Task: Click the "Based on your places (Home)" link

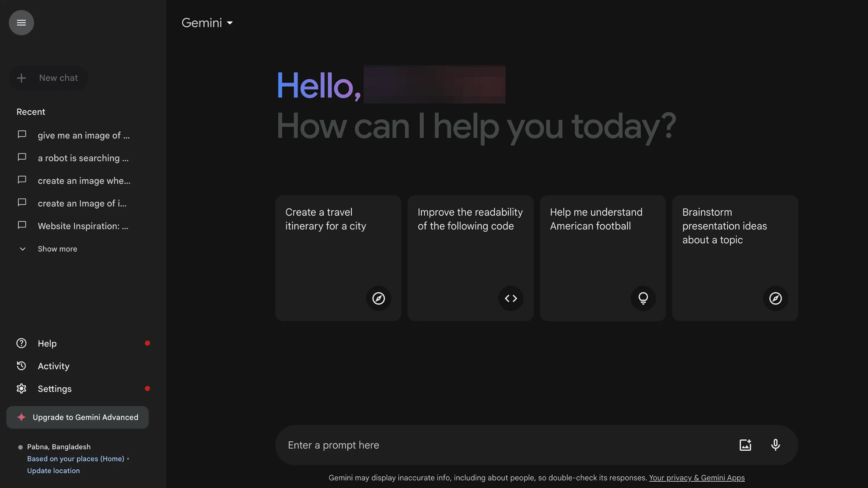Action: tap(76, 459)
